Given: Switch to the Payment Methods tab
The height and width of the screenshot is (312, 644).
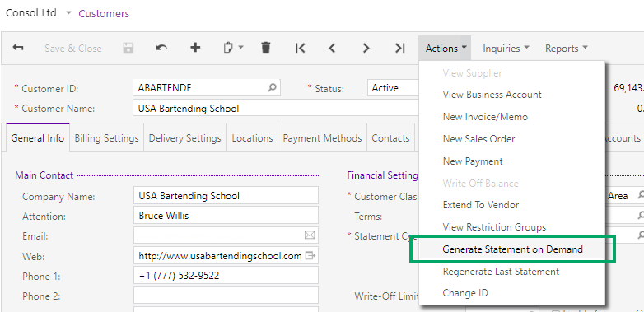Looking at the screenshot, I should click(322, 138).
